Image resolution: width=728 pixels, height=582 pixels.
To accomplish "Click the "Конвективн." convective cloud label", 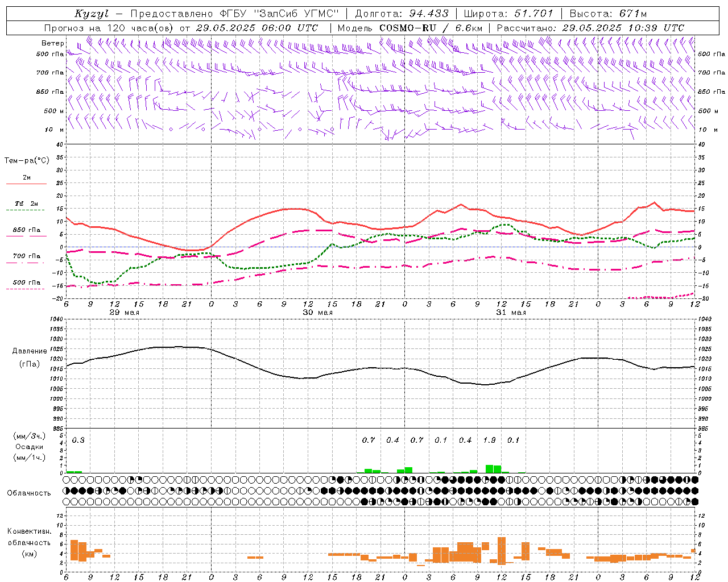I will 30,531.
